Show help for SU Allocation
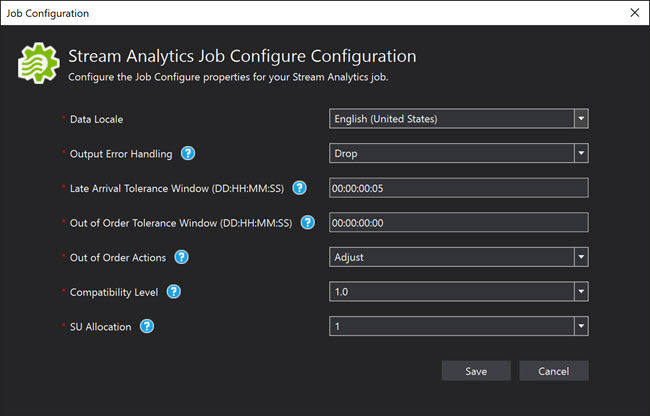This screenshot has height=416, width=650. (147, 327)
